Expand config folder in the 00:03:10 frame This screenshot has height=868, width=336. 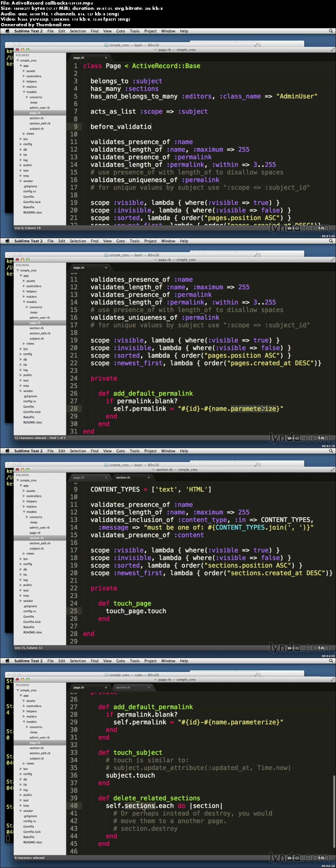pyautogui.click(x=21, y=354)
